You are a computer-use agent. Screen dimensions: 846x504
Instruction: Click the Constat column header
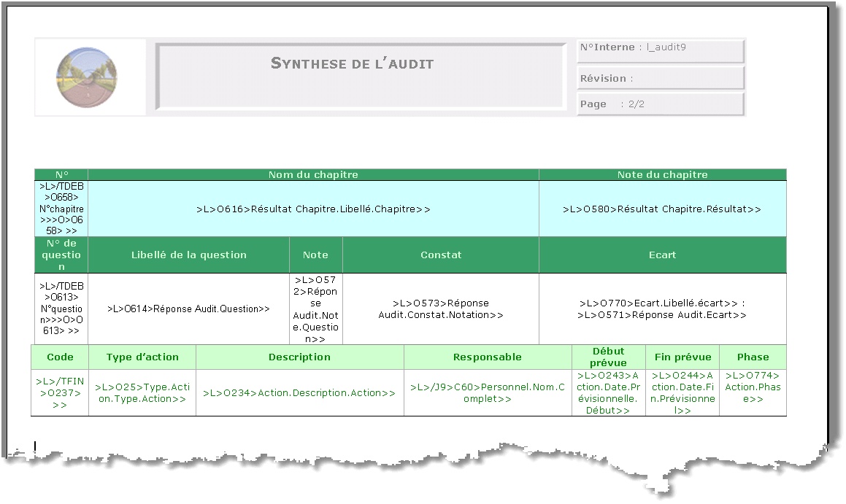tap(440, 255)
